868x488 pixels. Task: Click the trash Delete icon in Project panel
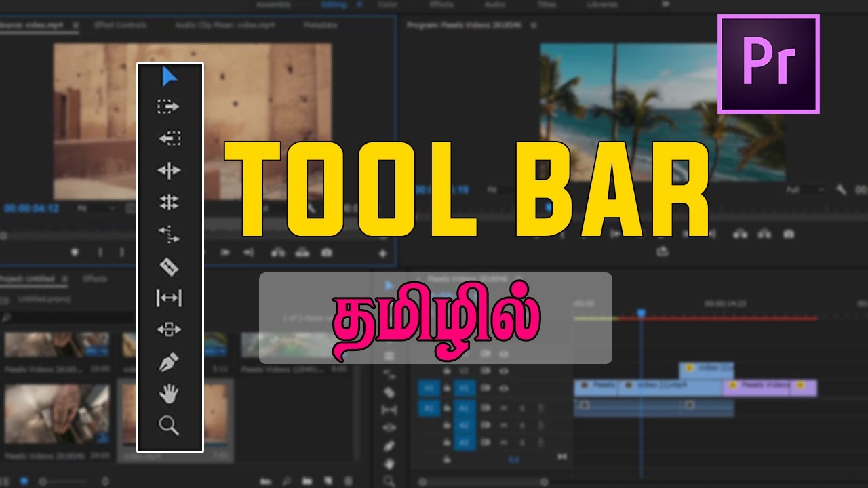(x=347, y=481)
